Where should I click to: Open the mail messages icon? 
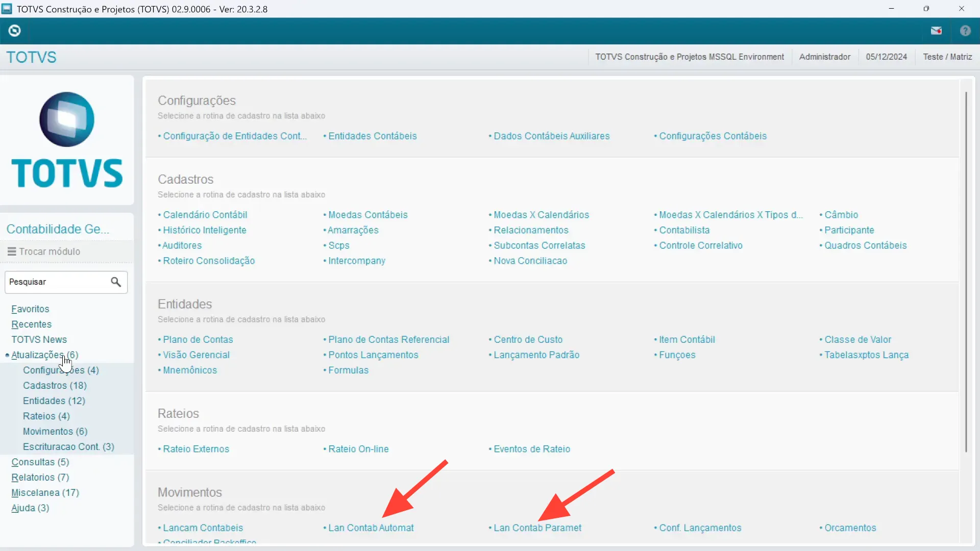pyautogui.click(x=937, y=31)
